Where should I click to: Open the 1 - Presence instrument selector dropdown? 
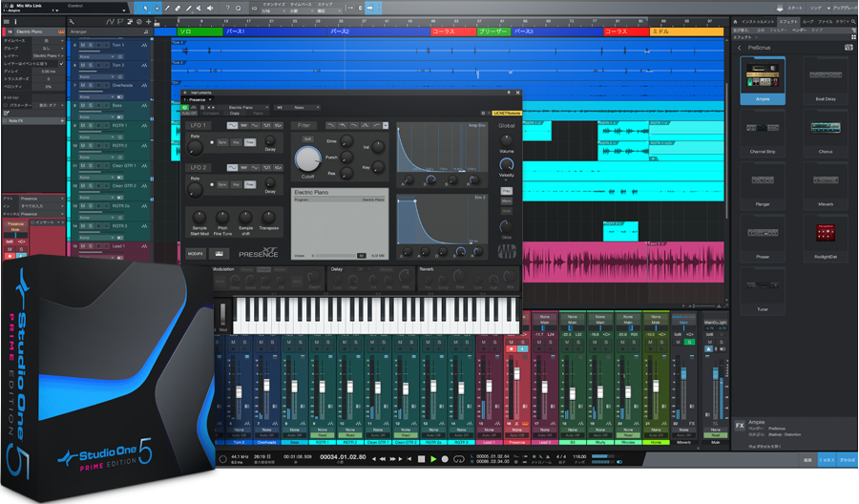pyautogui.click(x=198, y=99)
